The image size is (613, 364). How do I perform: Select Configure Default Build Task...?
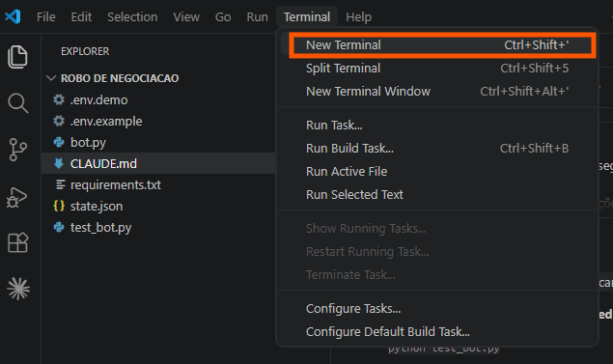pos(438,331)
